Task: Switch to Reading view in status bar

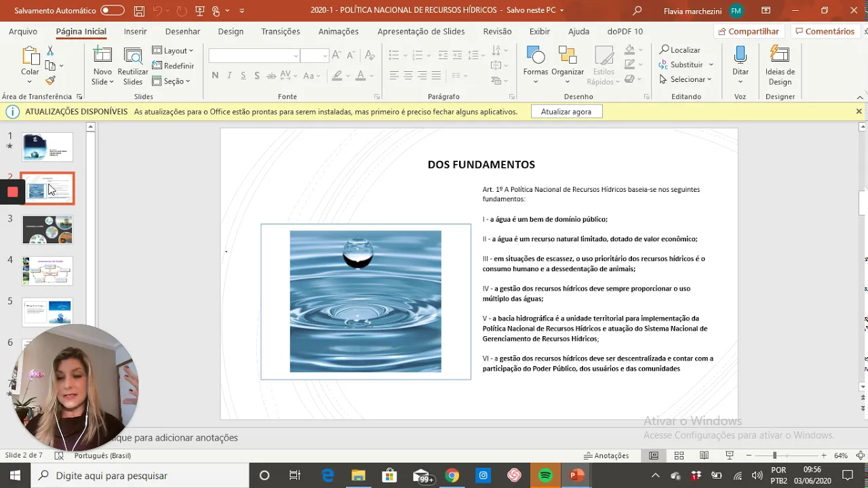Action: (x=704, y=455)
